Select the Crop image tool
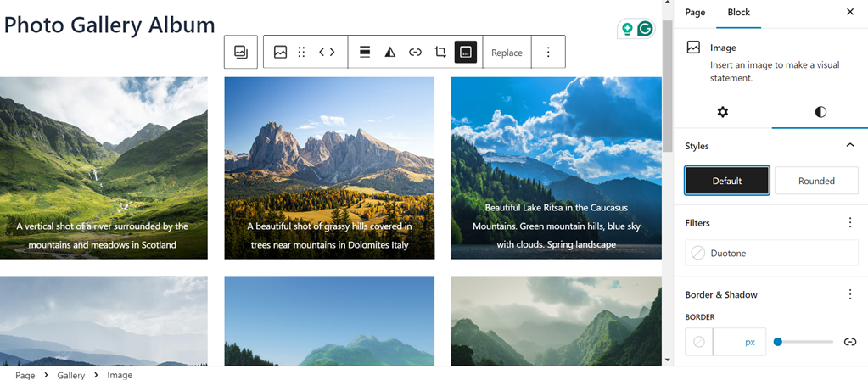Screen dimensions: 868x380 click(x=440, y=53)
